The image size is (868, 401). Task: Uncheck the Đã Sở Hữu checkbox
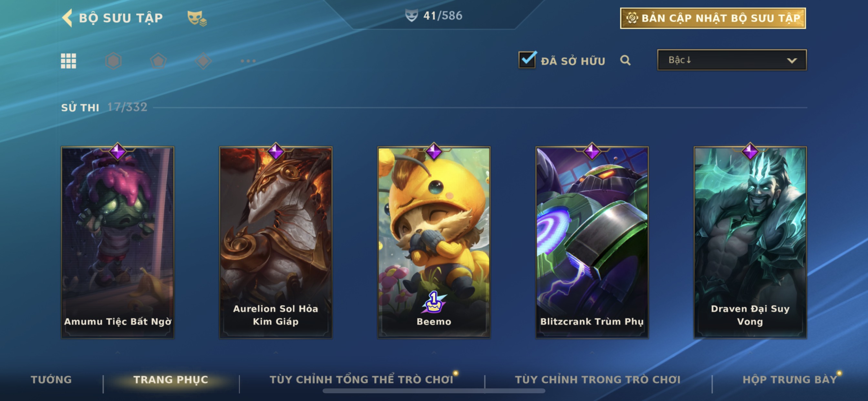527,60
